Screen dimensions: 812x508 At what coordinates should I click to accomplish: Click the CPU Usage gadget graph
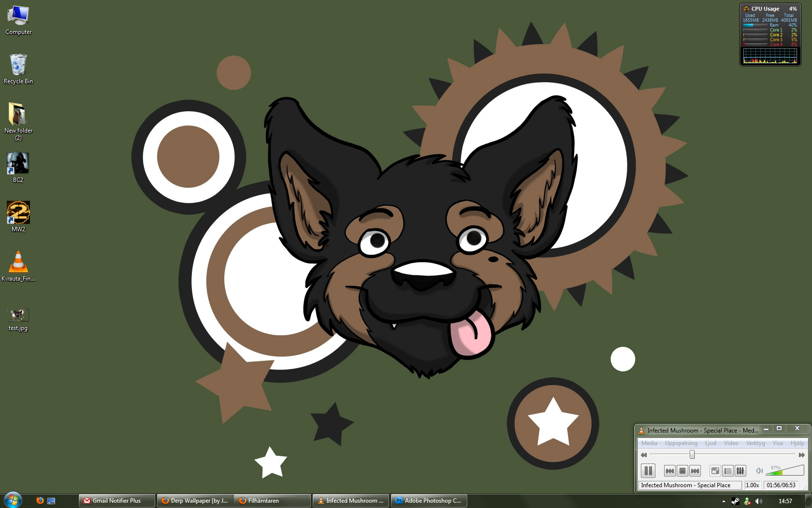[770, 56]
